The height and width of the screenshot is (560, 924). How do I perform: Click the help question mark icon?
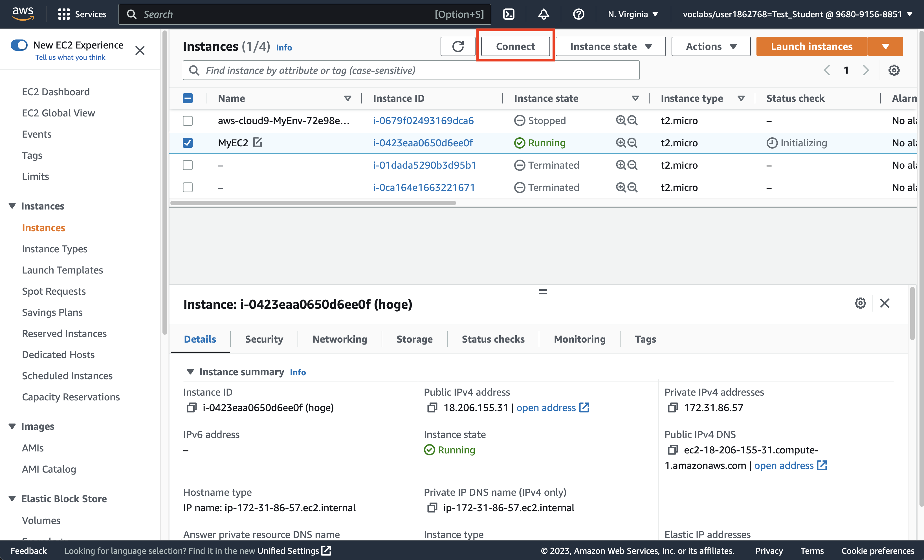tap(578, 14)
